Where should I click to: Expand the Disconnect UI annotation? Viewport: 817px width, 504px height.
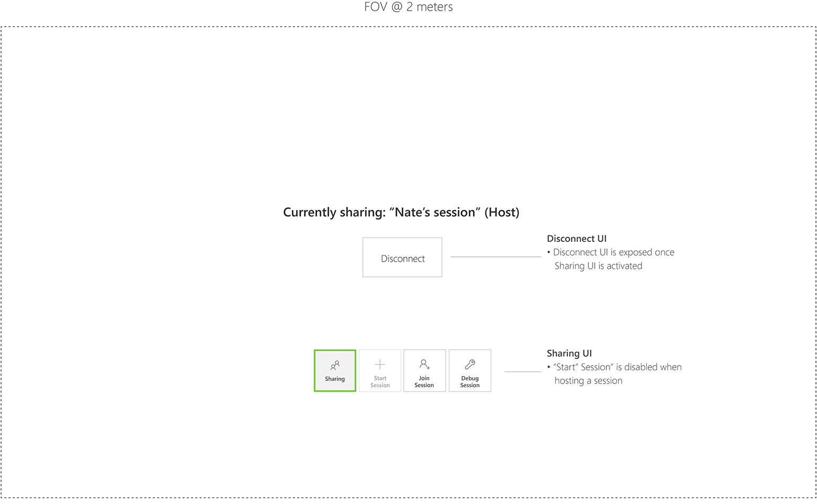[577, 239]
